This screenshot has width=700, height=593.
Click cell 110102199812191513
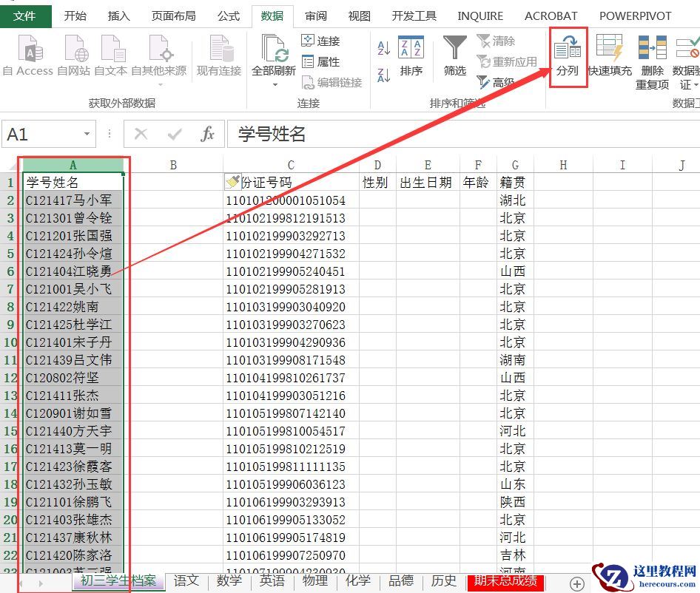291,218
